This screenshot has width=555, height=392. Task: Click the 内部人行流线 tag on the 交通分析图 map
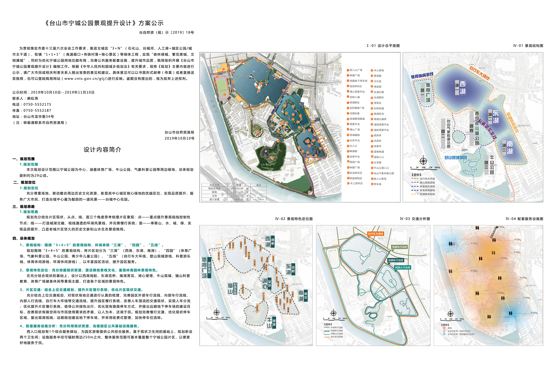(402, 267)
